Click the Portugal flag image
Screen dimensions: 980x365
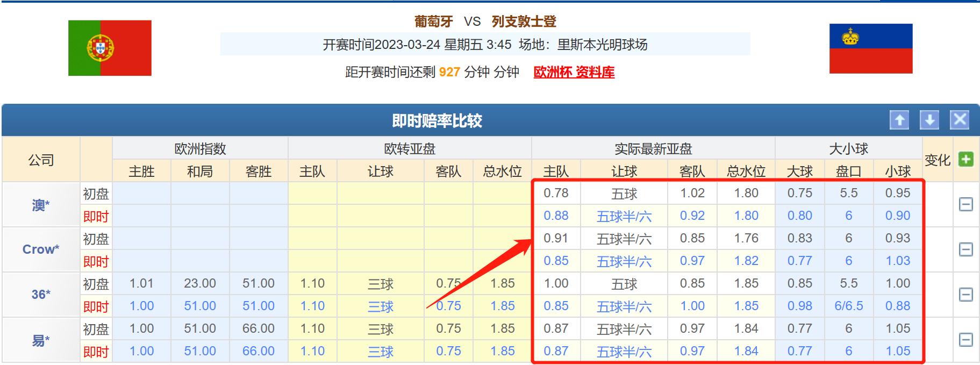click(x=110, y=48)
